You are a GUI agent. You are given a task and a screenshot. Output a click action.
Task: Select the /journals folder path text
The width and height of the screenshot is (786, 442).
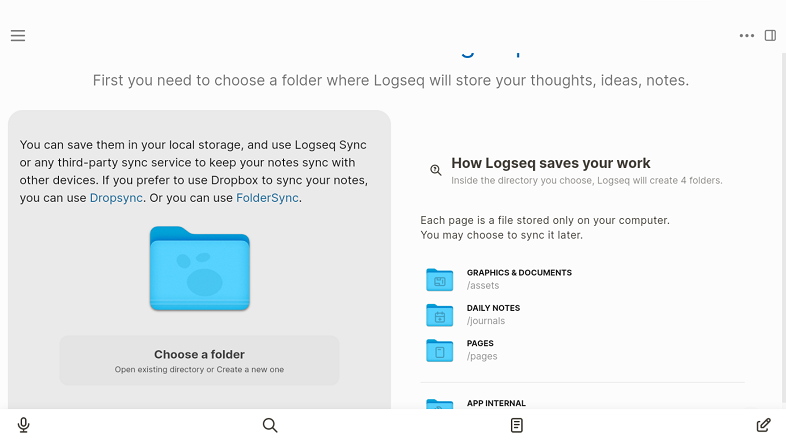click(x=486, y=321)
